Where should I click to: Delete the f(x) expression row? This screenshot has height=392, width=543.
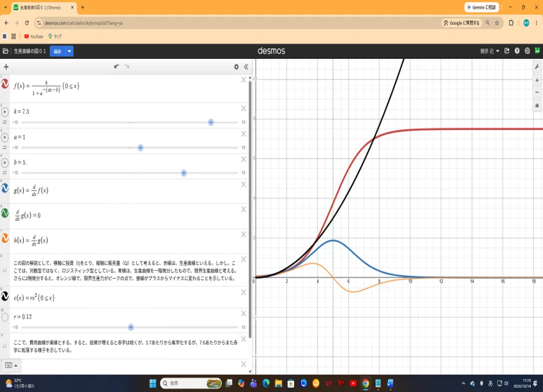click(x=243, y=80)
